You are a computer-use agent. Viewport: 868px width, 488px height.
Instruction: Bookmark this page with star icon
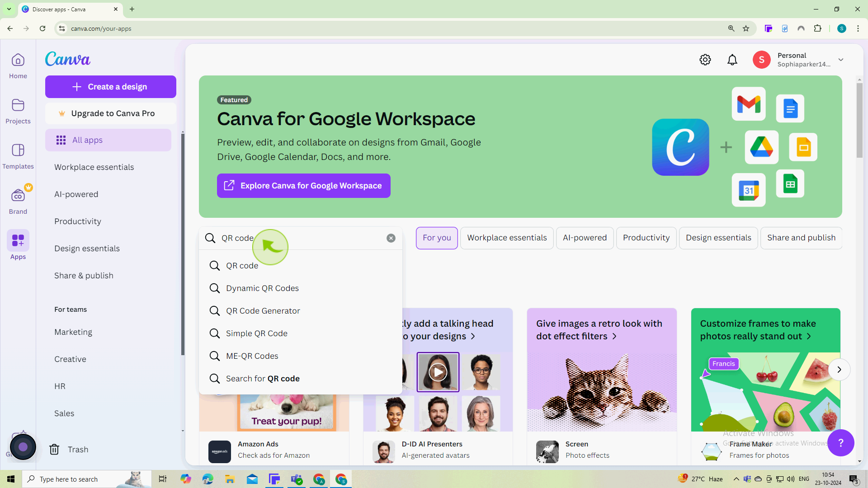(746, 28)
